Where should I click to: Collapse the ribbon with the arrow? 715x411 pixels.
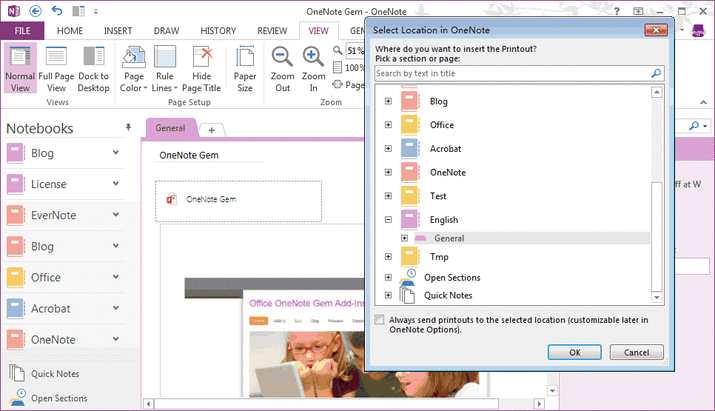pyautogui.click(x=704, y=102)
